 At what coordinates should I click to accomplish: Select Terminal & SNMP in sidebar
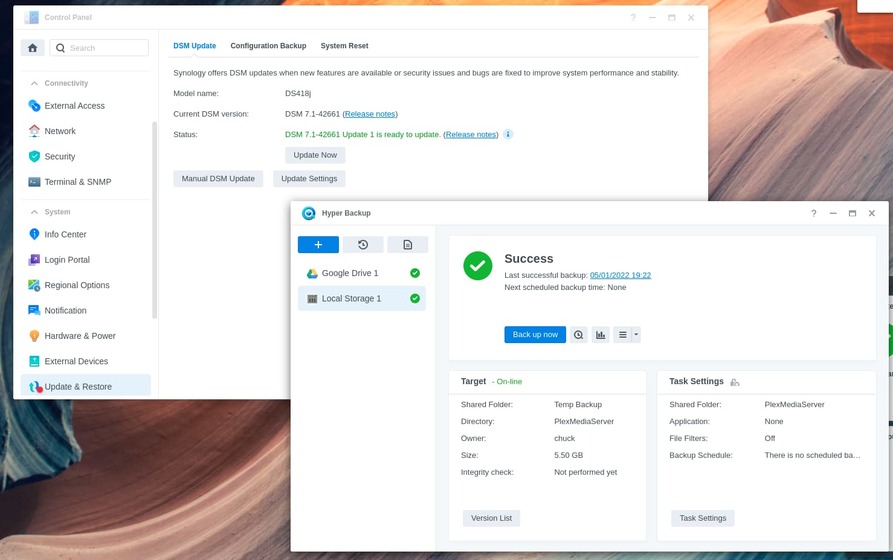coord(85,182)
